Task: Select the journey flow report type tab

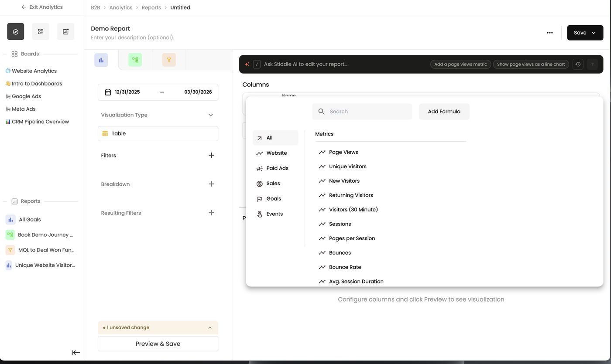Action: click(x=135, y=60)
